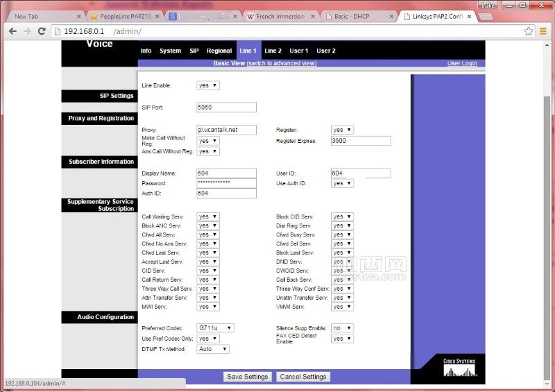Click the Luke user profile button
Screen dimensions: 555x392
[x=488, y=6]
